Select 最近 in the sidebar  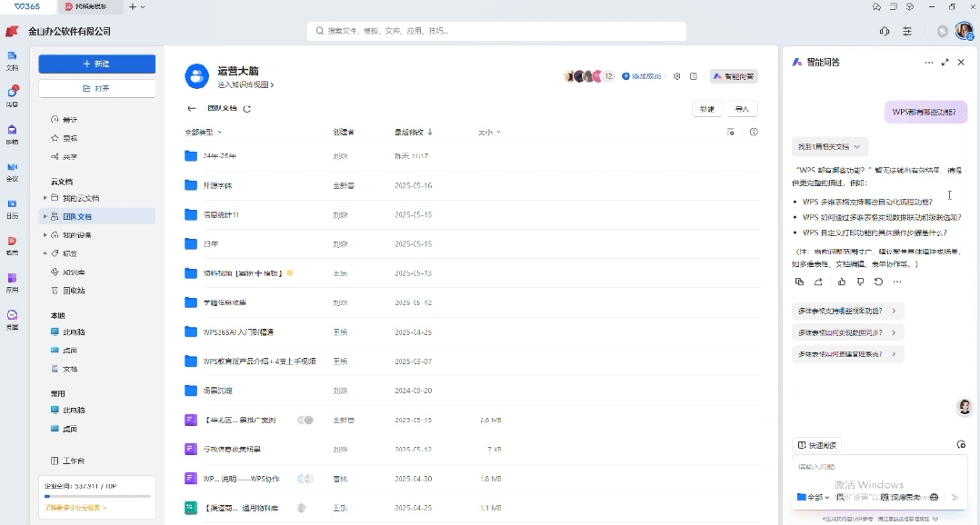[64, 119]
